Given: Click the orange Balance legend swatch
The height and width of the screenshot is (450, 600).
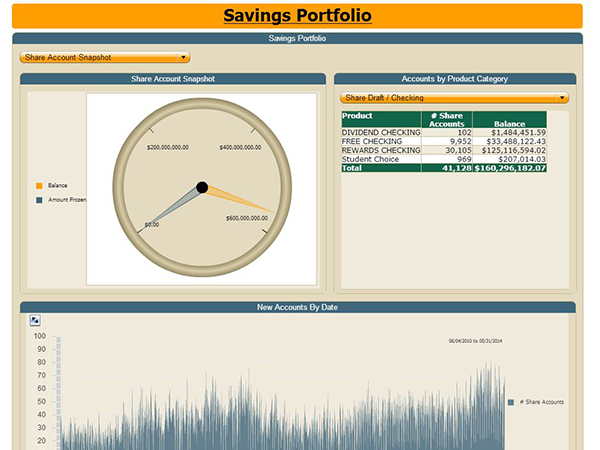Looking at the screenshot, I should [39, 186].
